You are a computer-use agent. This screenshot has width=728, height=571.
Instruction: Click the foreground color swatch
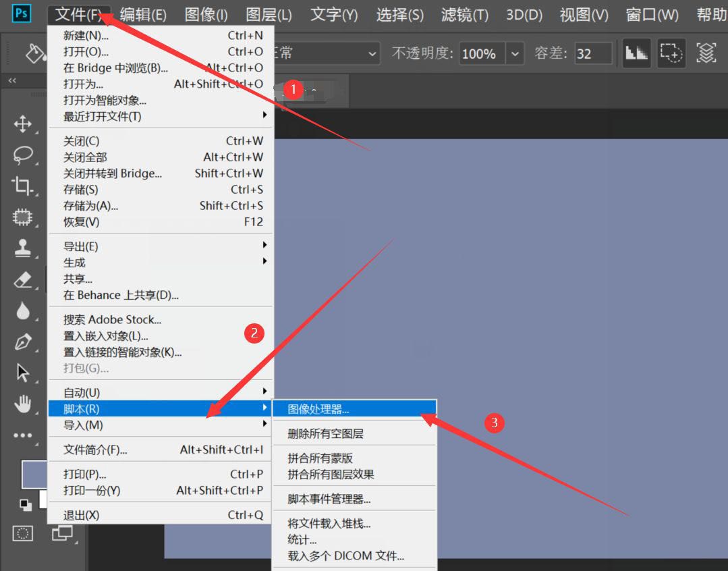(x=34, y=474)
